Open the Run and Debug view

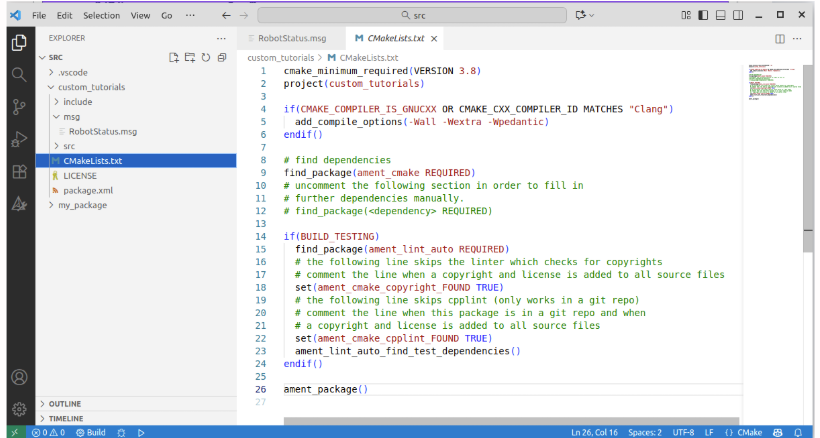(x=18, y=140)
